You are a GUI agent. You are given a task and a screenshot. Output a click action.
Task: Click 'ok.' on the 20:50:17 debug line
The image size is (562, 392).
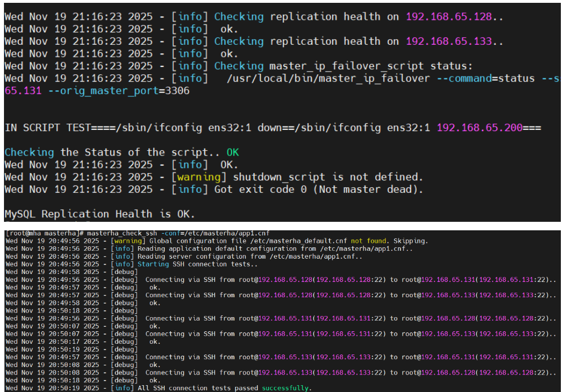pyautogui.click(x=155, y=342)
